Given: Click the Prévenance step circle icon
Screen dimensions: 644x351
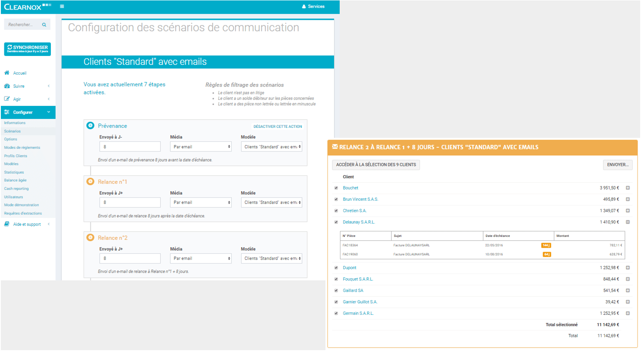Looking at the screenshot, I should [x=91, y=126].
